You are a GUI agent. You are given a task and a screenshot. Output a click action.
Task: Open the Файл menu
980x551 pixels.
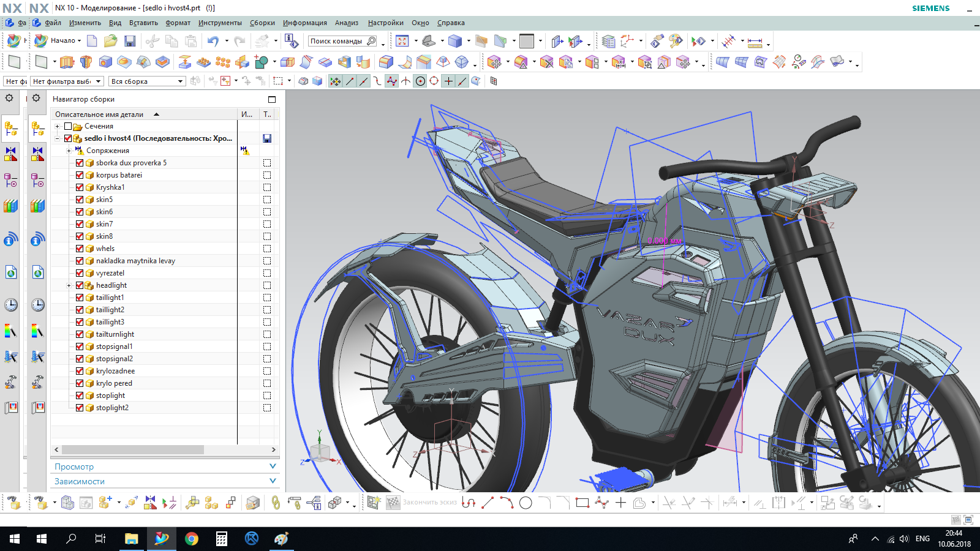click(53, 23)
